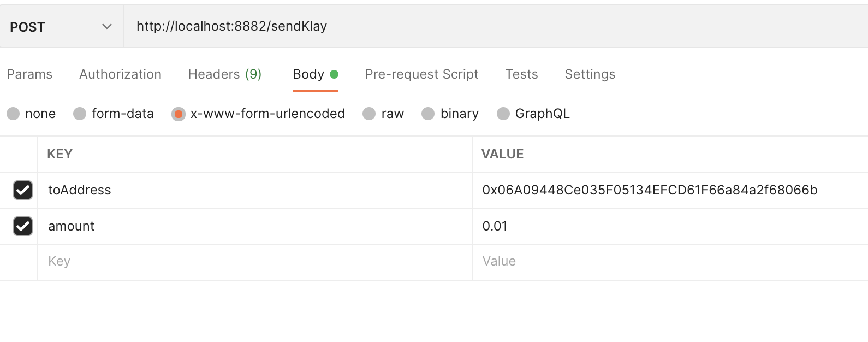
Task: Open the Settings tab
Action: tap(590, 74)
